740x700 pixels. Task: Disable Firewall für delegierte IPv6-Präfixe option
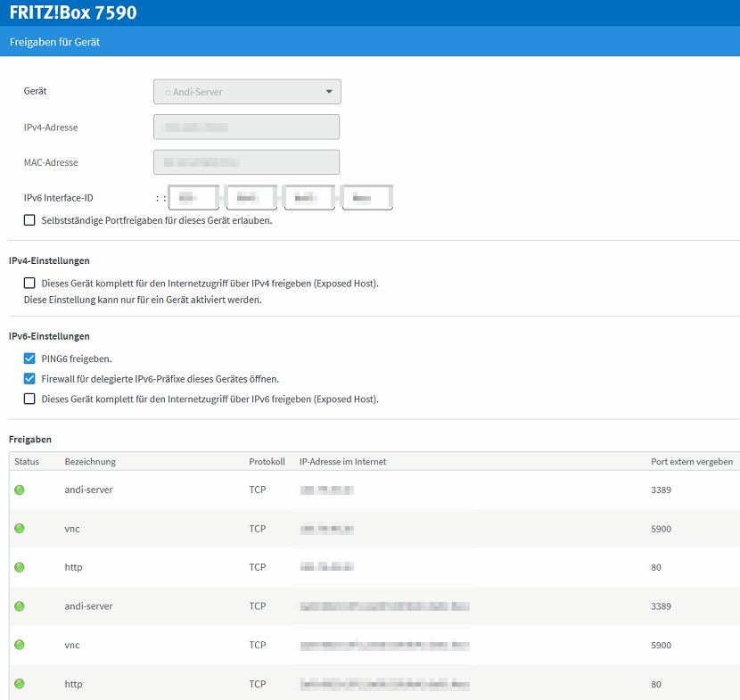click(x=30, y=379)
